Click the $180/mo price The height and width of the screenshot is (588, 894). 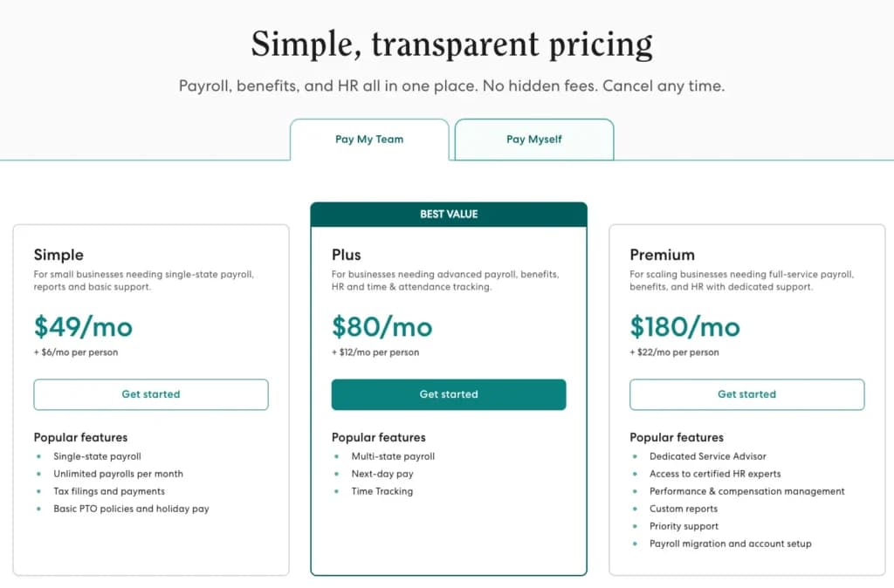(684, 327)
